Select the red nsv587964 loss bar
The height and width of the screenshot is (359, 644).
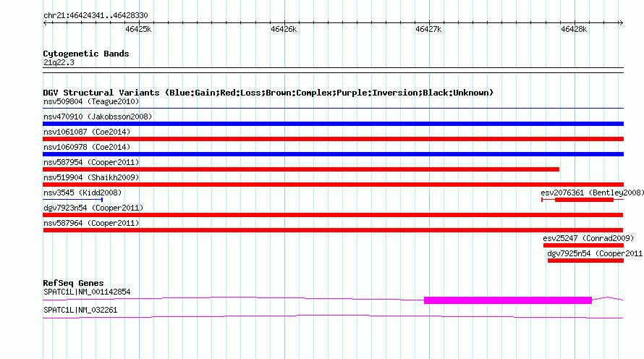(333, 230)
